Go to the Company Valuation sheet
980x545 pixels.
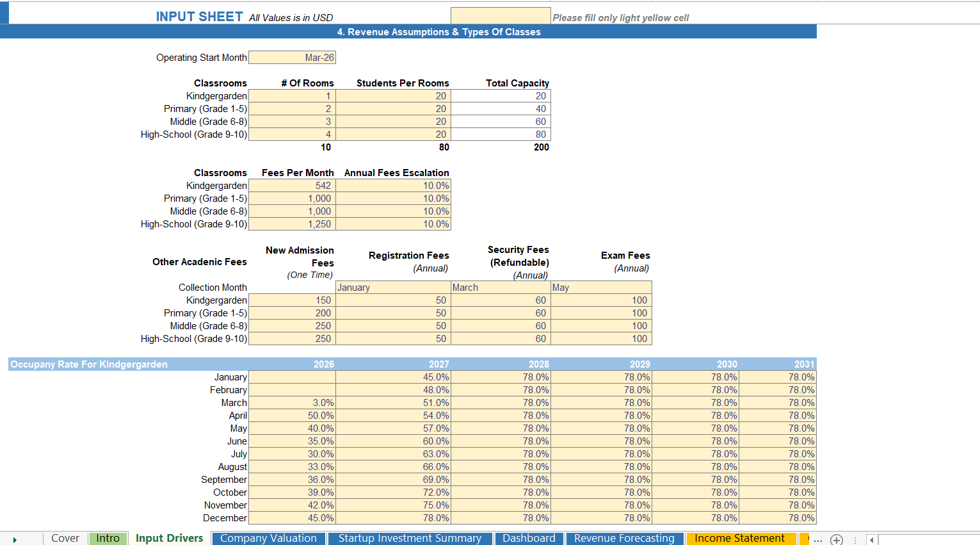[268, 538]
